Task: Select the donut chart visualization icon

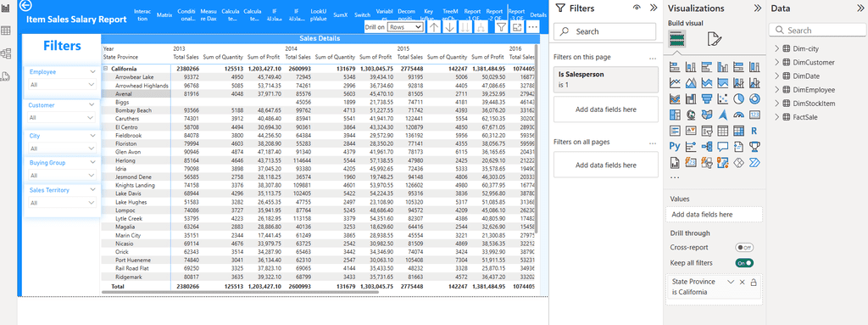Action: [754, 98]
